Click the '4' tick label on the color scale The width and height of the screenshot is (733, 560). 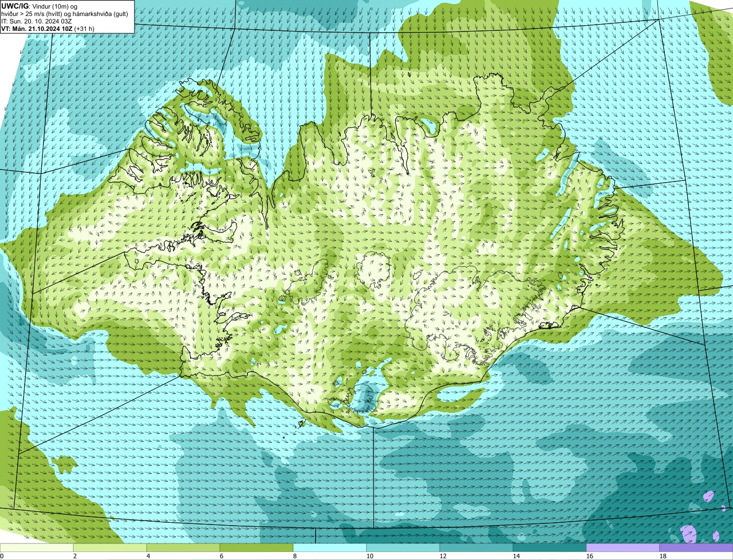[148, 556]
